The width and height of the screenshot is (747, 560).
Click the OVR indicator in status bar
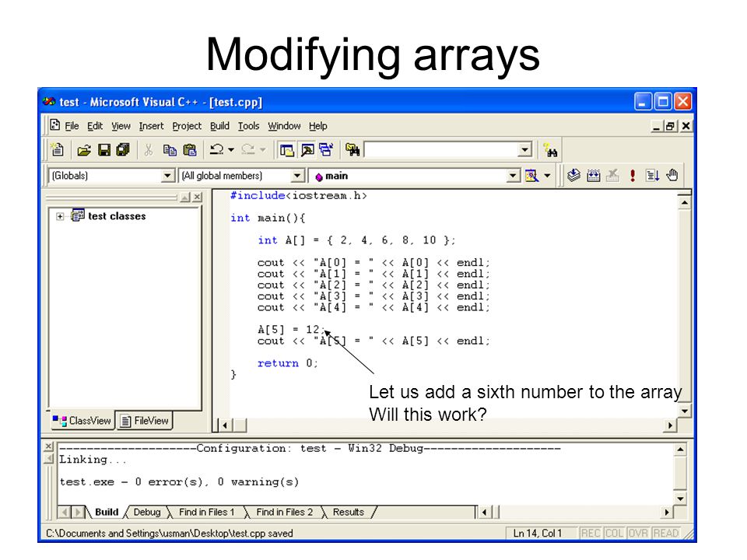pos(638,534)
